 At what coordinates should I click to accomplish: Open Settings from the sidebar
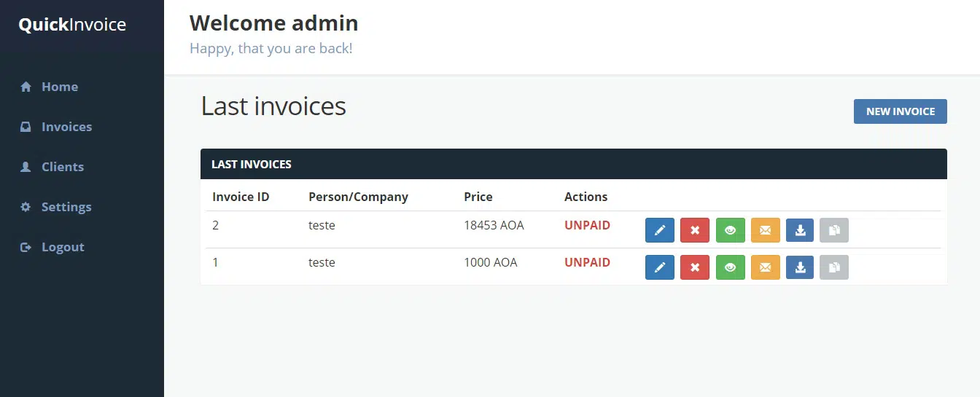(x=66, y=207)
